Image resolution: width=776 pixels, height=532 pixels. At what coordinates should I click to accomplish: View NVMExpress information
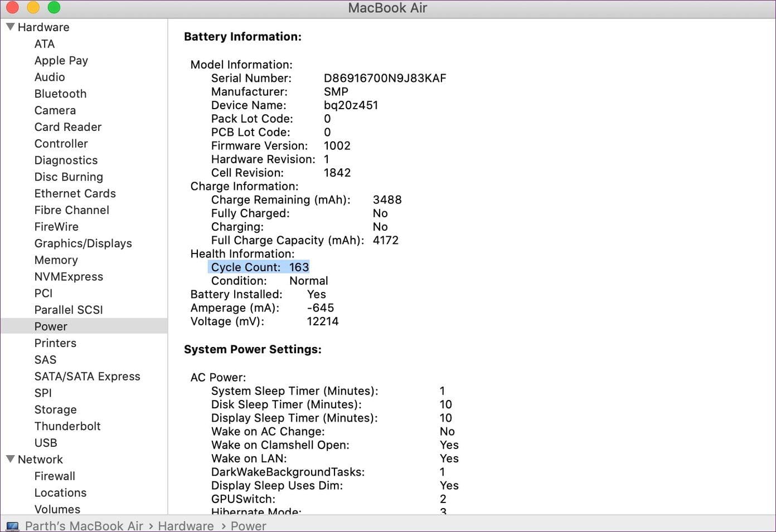[x=69, y=277]
